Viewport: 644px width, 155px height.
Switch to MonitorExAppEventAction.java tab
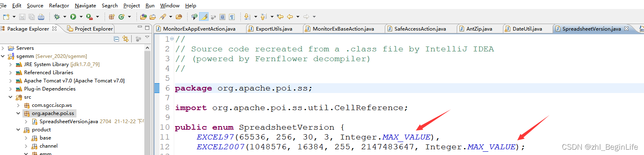199,29
